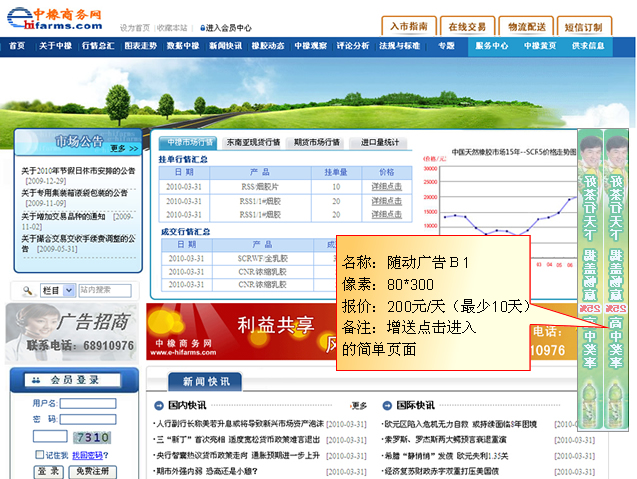
Task: Click the 入市指南 button
Action: [409, 26]
